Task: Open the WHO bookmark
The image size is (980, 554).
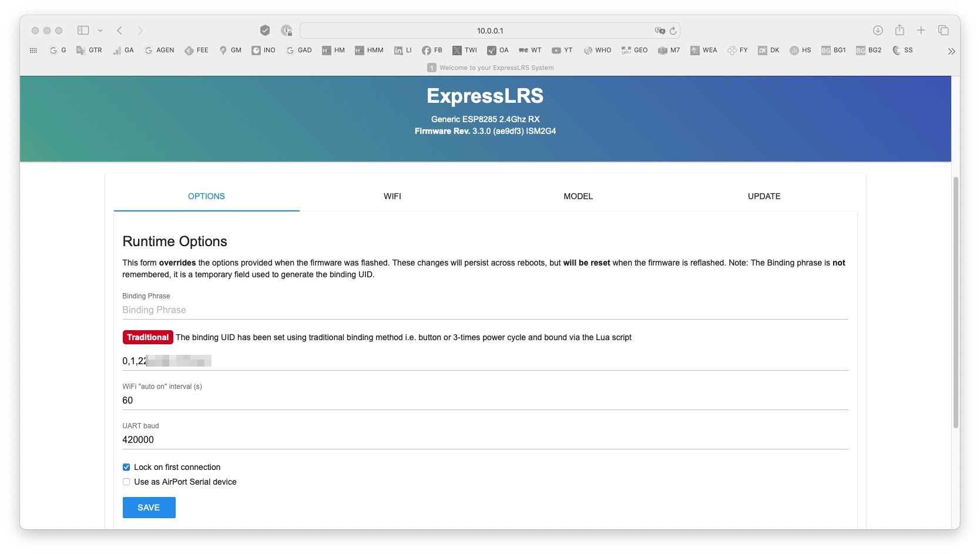Action: [x=598, y=51]
